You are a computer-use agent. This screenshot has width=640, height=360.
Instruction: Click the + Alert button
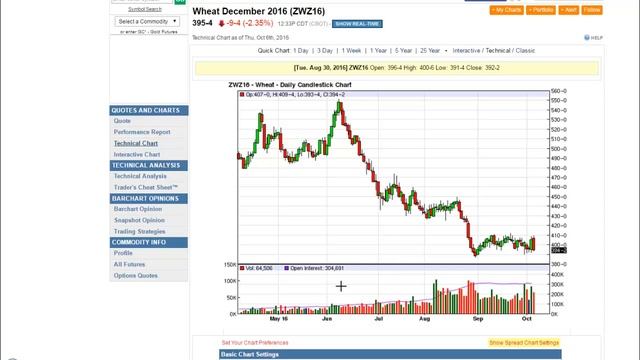point(569,10)
